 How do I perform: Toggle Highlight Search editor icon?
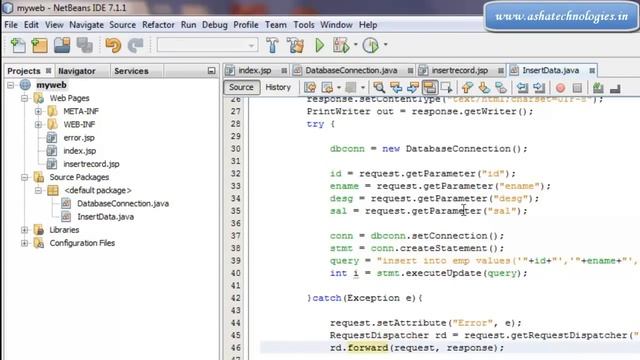click(430, 87)
